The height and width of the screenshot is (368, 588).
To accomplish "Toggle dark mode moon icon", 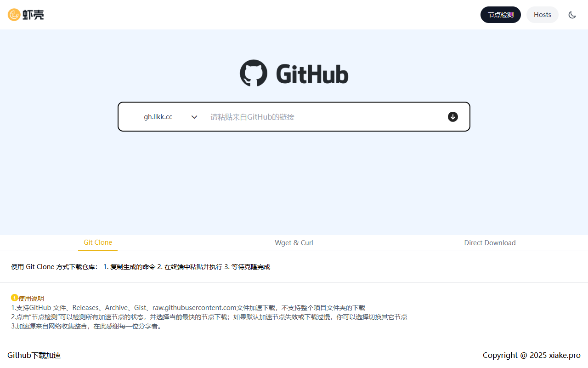I will click(572, 15).
